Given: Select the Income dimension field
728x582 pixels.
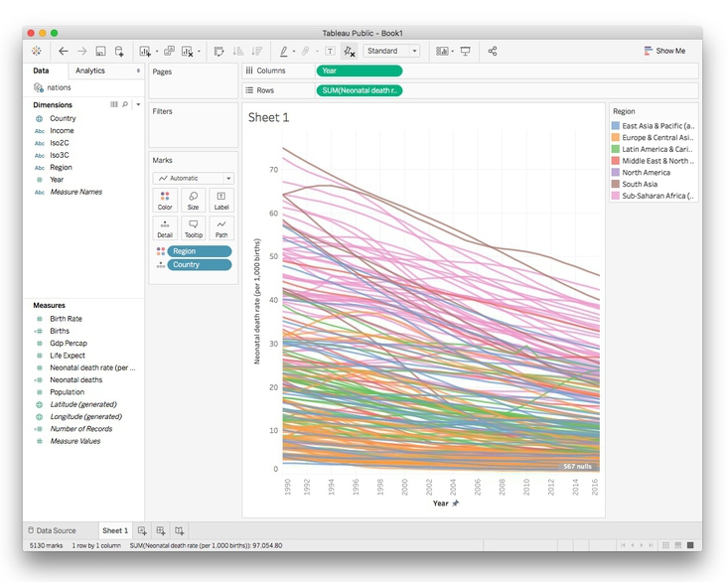Looking at the screenshot, I should 62,131.
